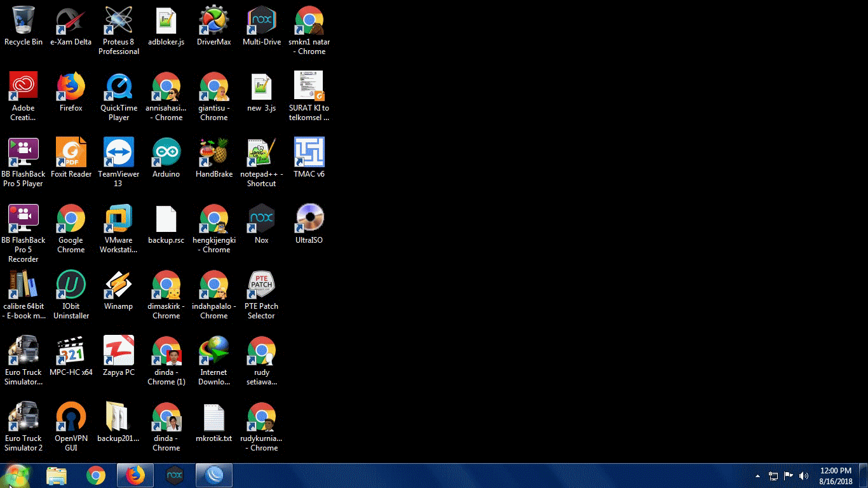868x488 pixels.
Task: Open File Explorer from the taskbar
Action: [x=57, y=475]
